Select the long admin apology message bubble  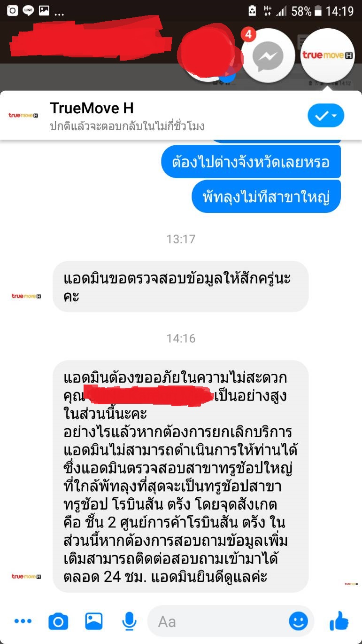(180, 476)
